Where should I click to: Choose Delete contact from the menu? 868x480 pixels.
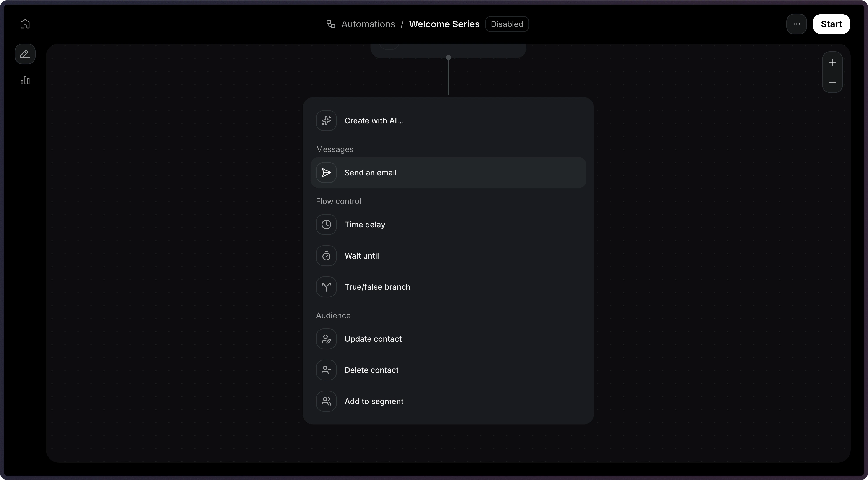(371, 370)
